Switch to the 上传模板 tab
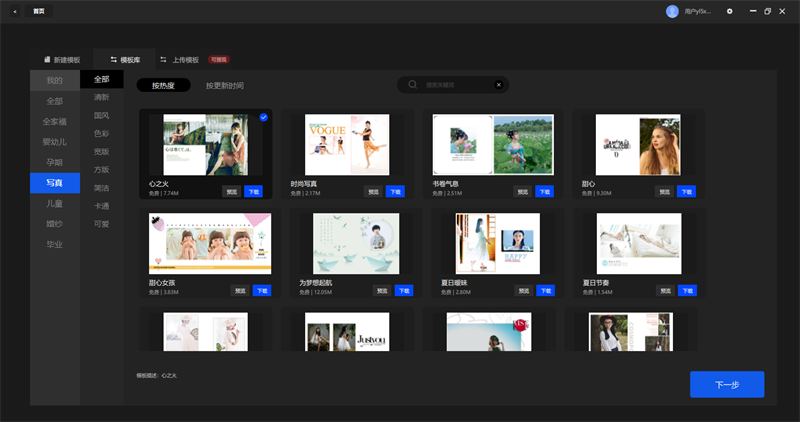 coord(180,60)
